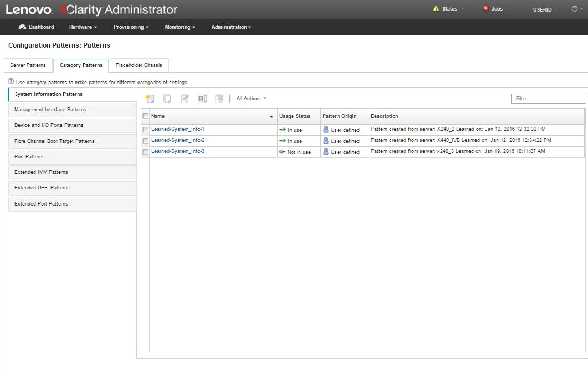Open the All Actions dropdown
This screenshot has height=374, width=588.
(x=251, y=99)
